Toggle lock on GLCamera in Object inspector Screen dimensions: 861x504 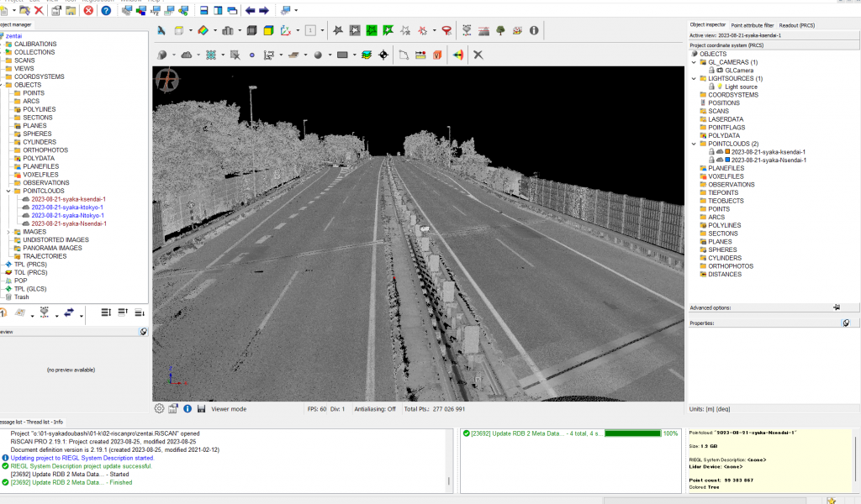(711, 71)
